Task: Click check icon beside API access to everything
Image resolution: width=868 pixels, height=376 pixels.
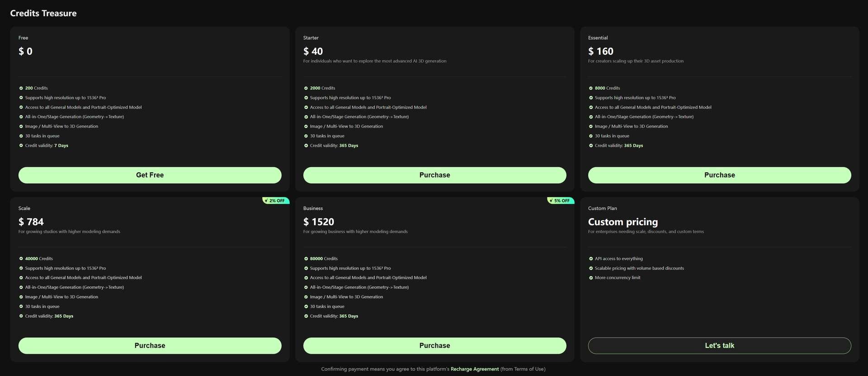Action: 591,259
